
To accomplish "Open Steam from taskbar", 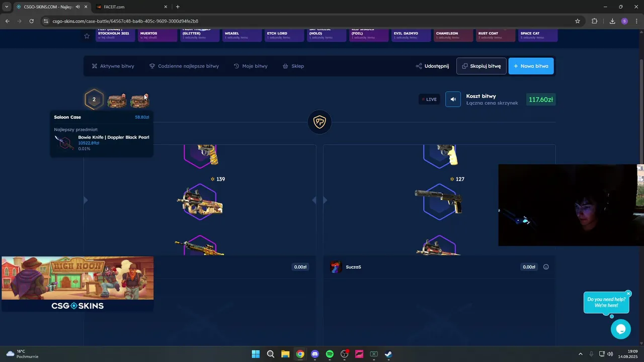I will [388, 354].
